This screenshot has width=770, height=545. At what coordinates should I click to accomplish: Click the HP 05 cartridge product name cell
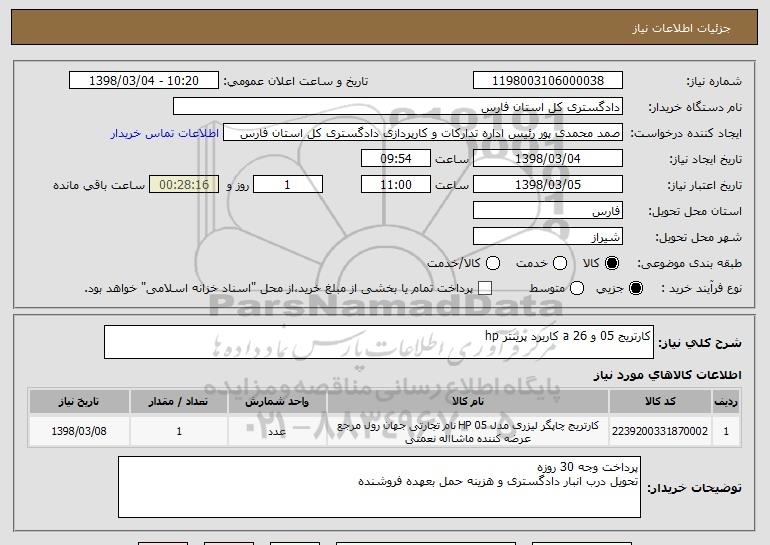coord(468,432)
